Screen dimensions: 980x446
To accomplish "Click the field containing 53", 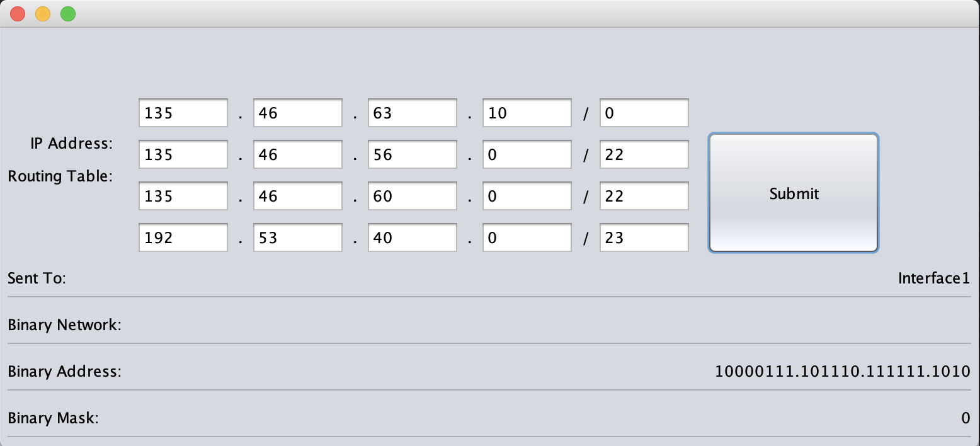I will coord(297,238).
